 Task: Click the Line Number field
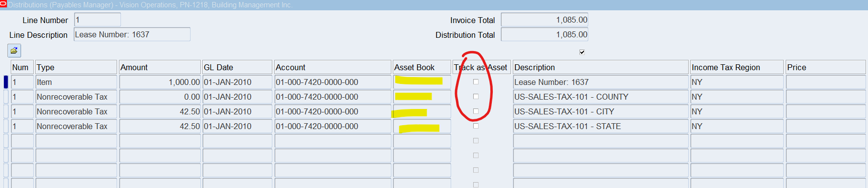pyautogui.click(x=97, y=20)
